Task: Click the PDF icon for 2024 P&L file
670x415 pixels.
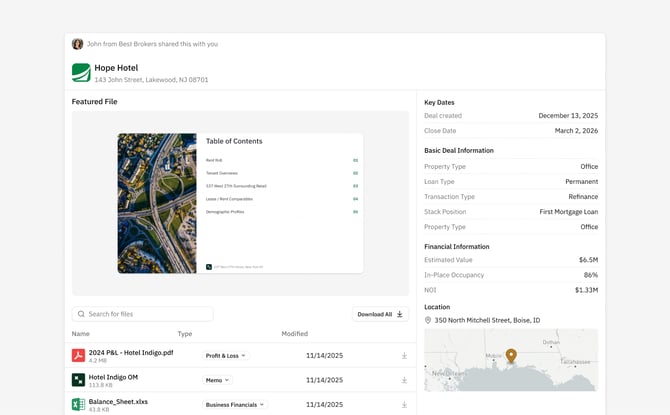Action: click(78, 355)
